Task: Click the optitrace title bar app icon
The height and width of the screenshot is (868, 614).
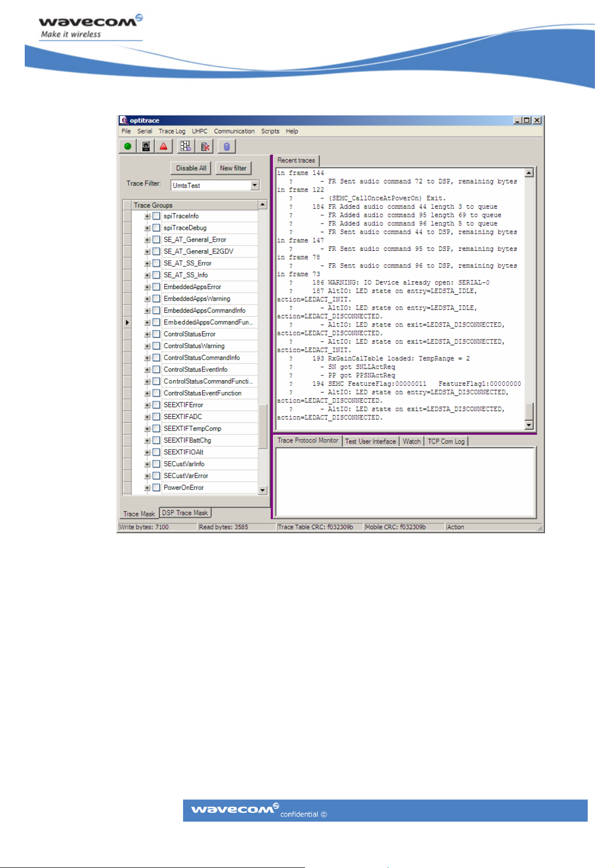Action: pos(124,120)
